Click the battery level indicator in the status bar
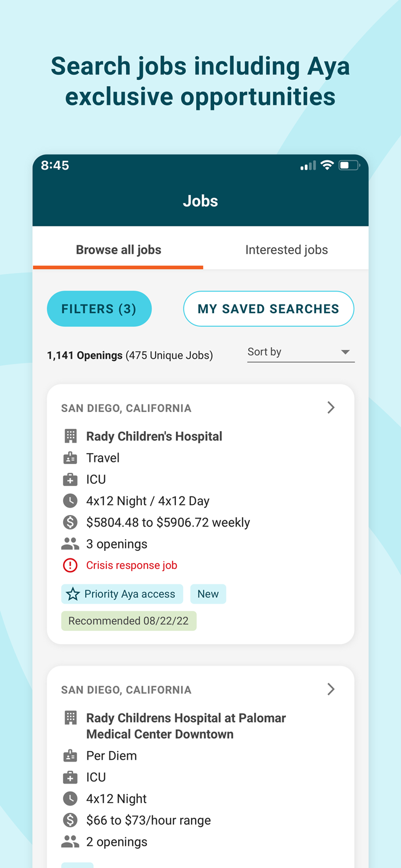Viewport: 401px width, 868px height. coord(349,165)
